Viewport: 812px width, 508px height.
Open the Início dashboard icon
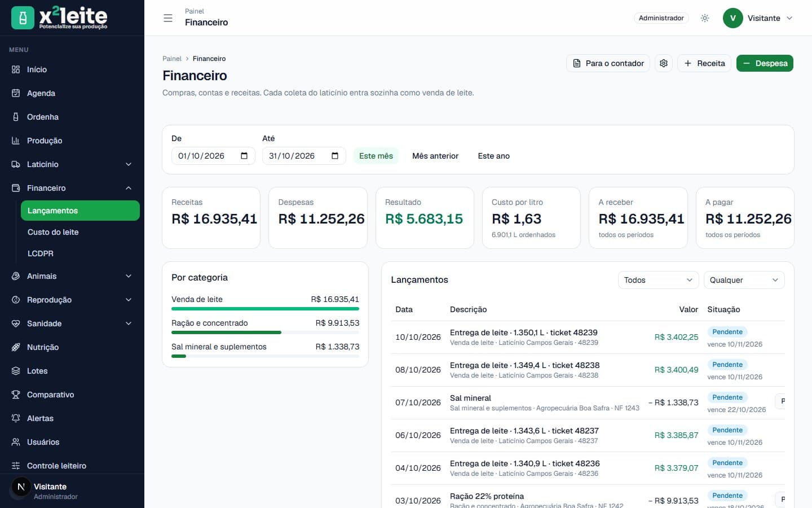point(16,69)
